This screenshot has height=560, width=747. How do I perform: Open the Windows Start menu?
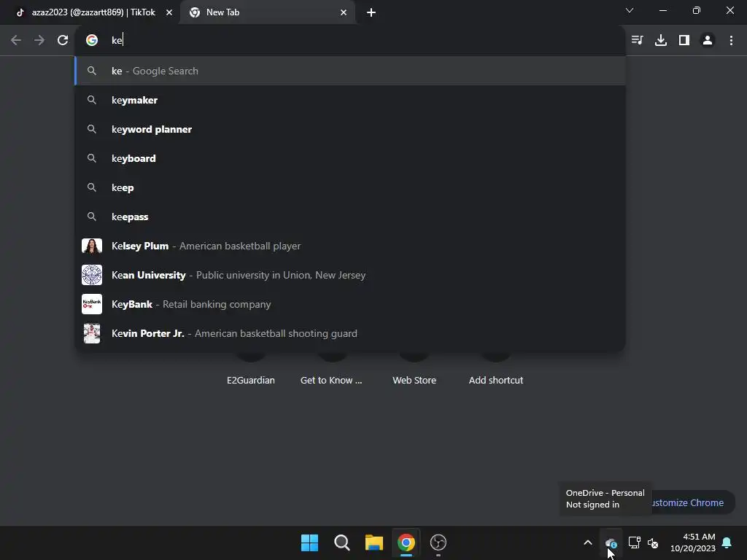tap(309, 542)
